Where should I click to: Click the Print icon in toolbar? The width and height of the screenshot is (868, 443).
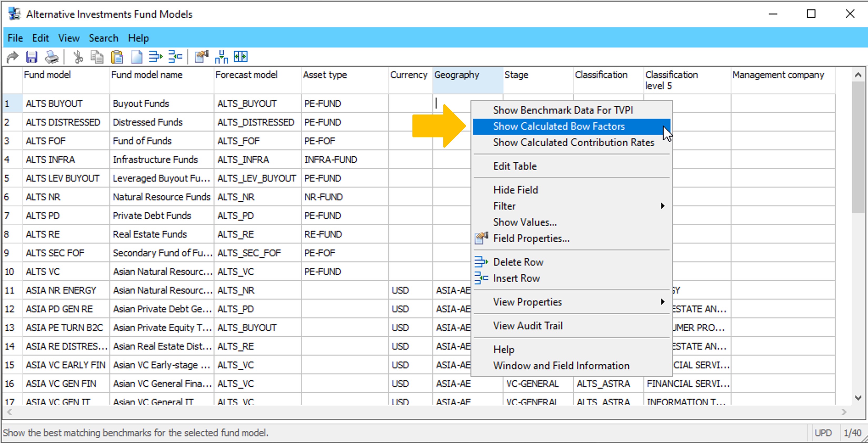[x=52, y=57]
